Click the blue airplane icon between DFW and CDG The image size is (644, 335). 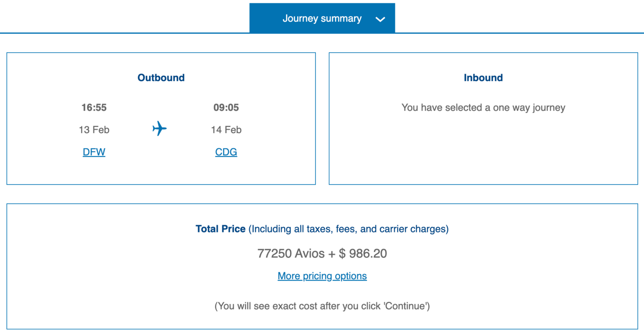tap(159, 129)
